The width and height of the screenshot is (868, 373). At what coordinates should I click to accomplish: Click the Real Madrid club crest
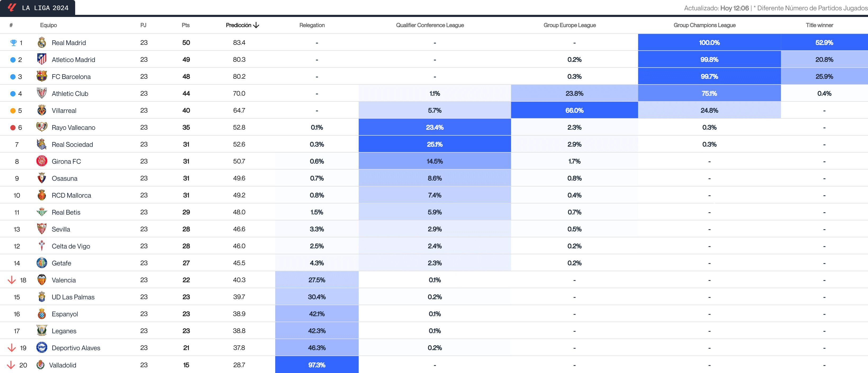[x=42, y=42]
